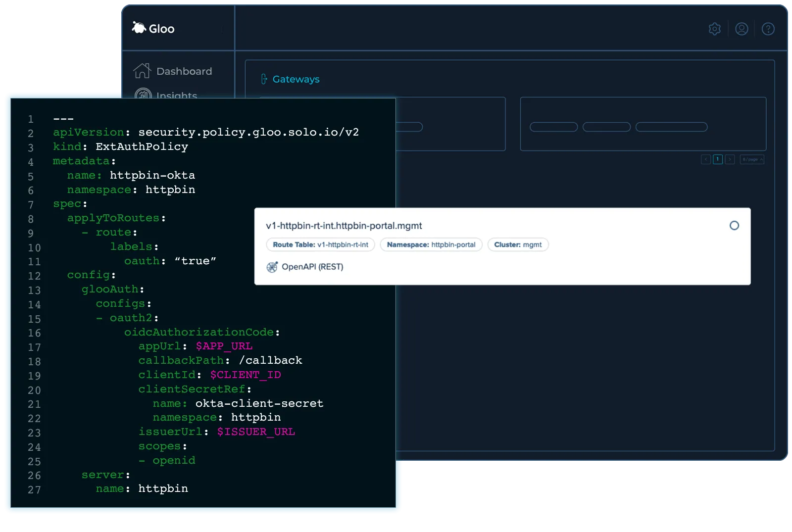Screen dimensions: 792x532
Task: Open the Dashboard sidebar item
Action: [x=184, y=71]
